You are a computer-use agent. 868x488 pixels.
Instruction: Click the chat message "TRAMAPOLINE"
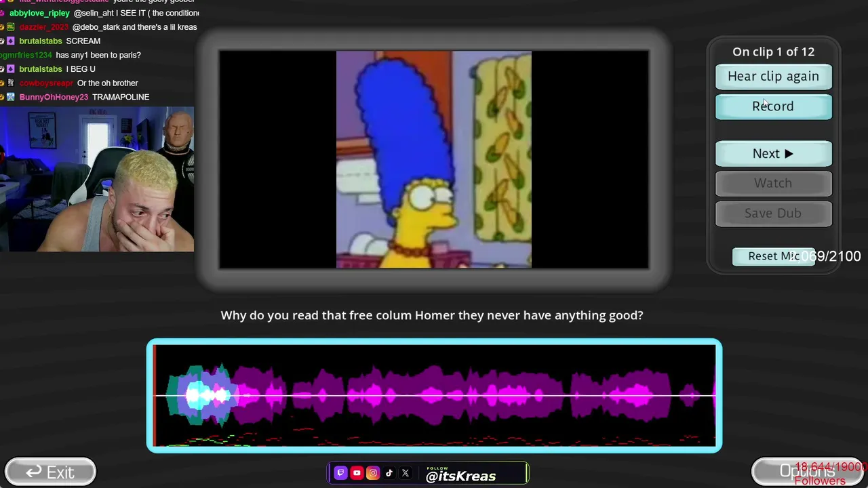[121, 97]
